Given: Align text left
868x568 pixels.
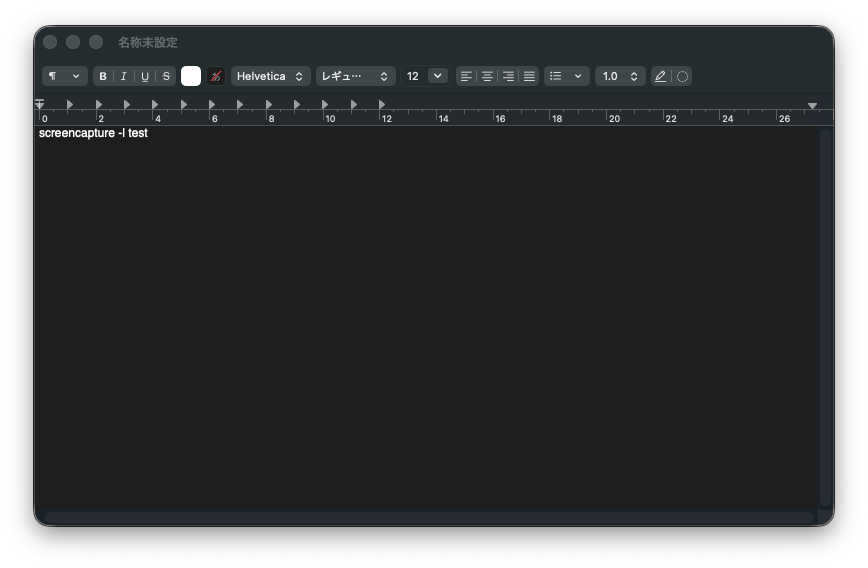Looking at the screenshot, I should click(x=466, y=76).
